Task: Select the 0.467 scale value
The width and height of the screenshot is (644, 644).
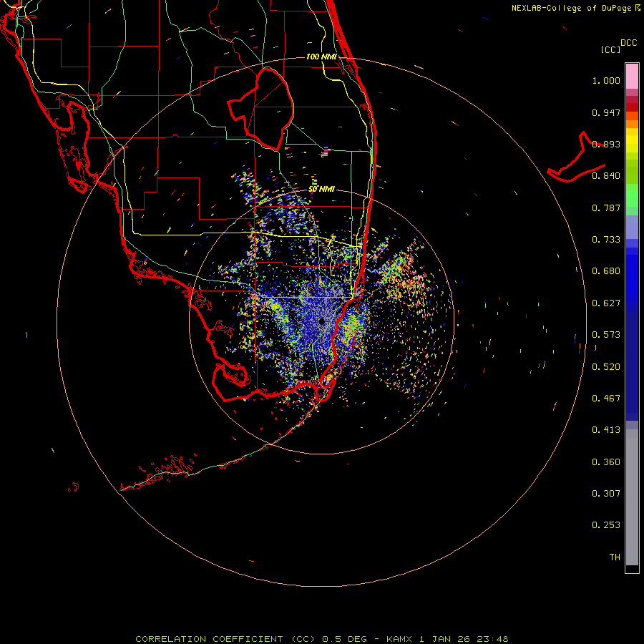Action: tap(606, 399)
